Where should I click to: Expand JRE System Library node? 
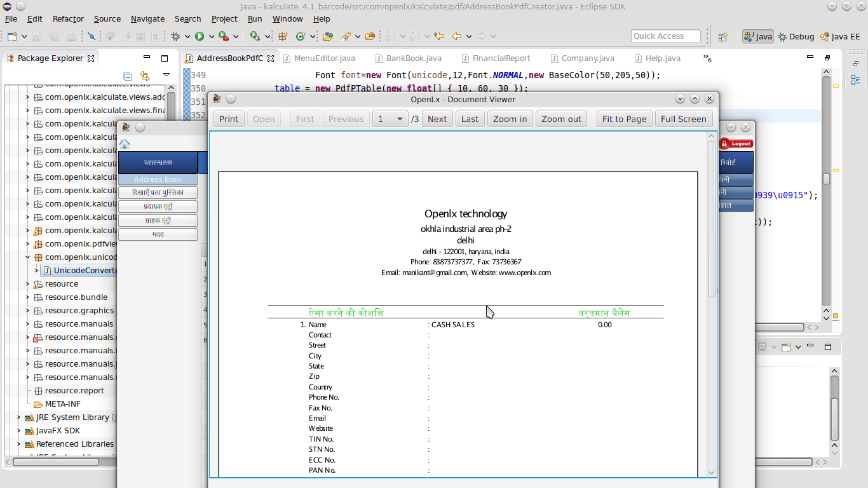[18, 417]
